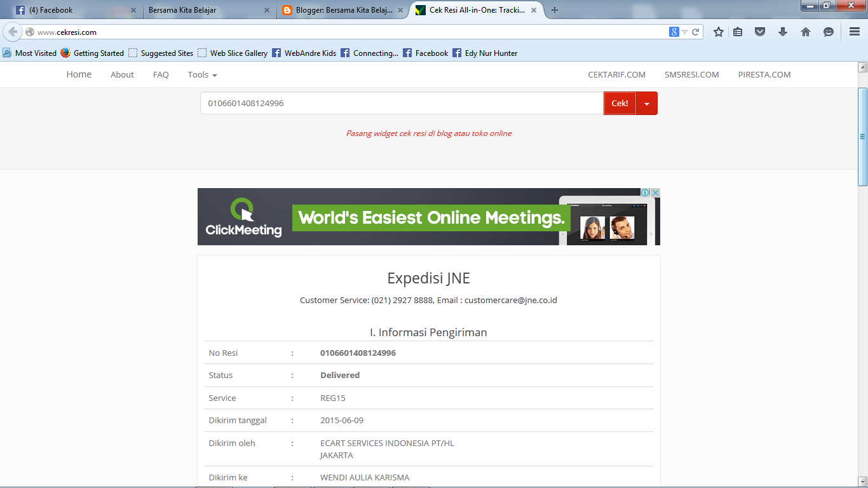Open the FAQ menu item
The height and width of the screenshot is (488, 868).
coord(161,74)
